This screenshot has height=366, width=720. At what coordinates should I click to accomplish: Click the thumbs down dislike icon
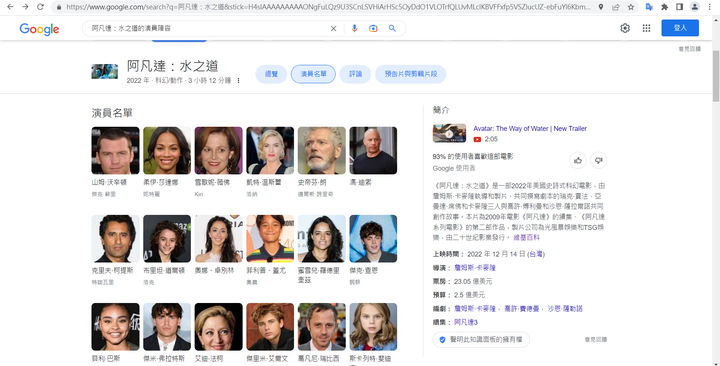tap(598, 160)
